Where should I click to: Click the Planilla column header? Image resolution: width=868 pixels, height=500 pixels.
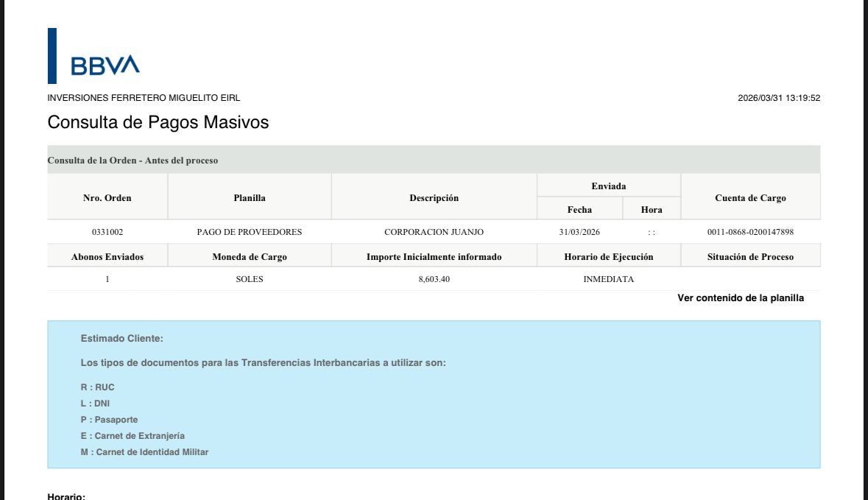pyautogui.click(x=250, y=197)
